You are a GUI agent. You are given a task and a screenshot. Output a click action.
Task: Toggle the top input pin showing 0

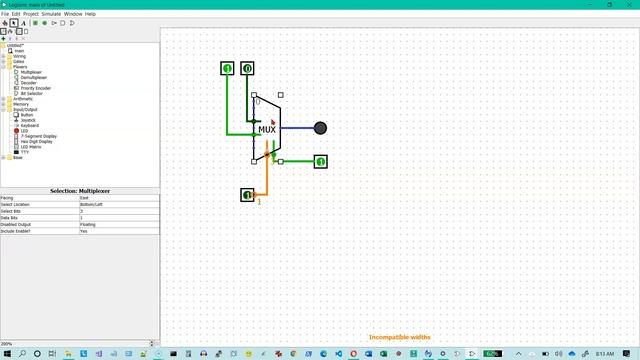(247, 68)
